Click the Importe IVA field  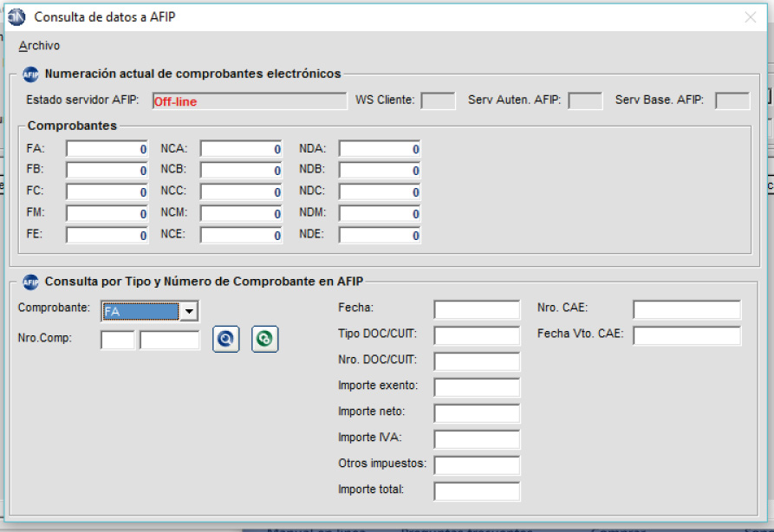point(477,439)
